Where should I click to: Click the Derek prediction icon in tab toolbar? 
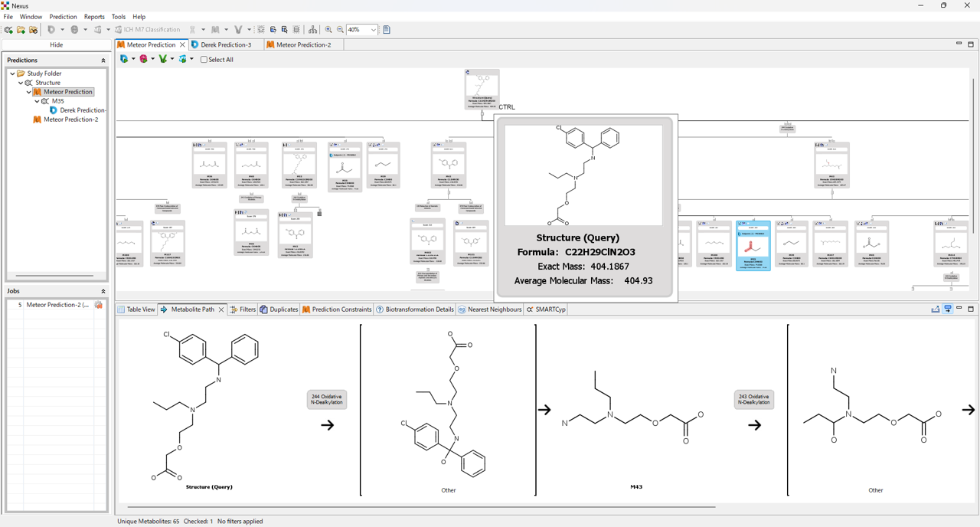(x=124, y=59)
